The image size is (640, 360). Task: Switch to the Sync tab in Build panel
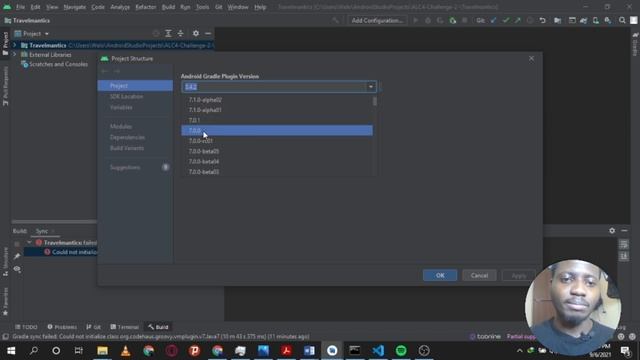coord(42,231)
